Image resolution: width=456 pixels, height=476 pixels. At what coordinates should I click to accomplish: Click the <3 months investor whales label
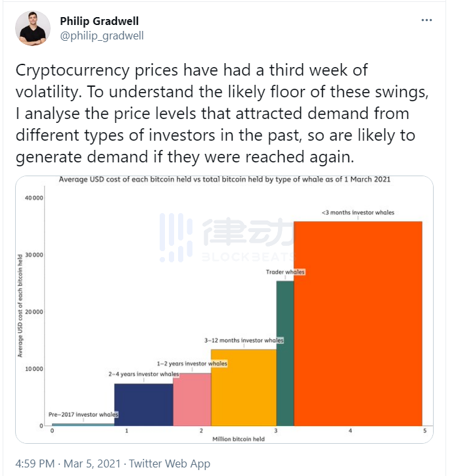click(x=358, y=212)
